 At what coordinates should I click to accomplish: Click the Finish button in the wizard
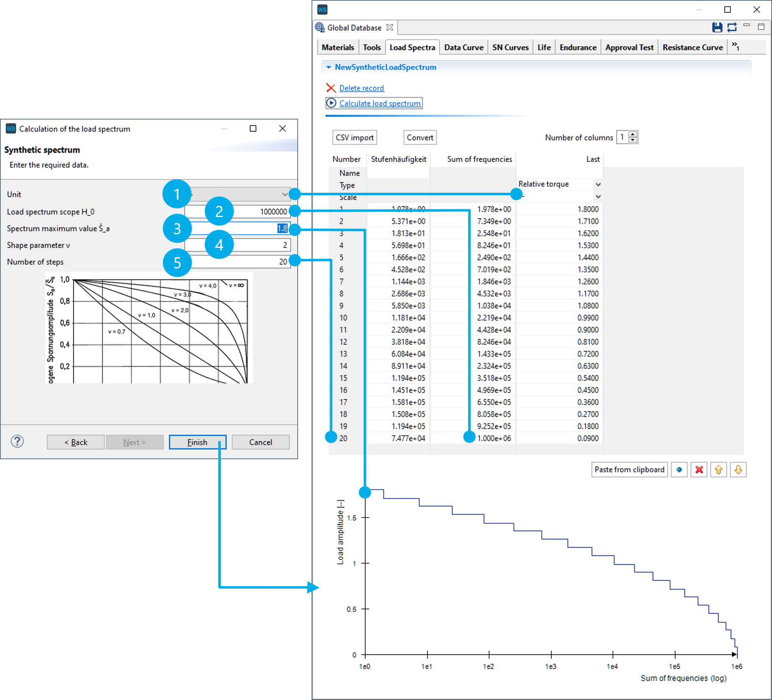click(198, 442)
